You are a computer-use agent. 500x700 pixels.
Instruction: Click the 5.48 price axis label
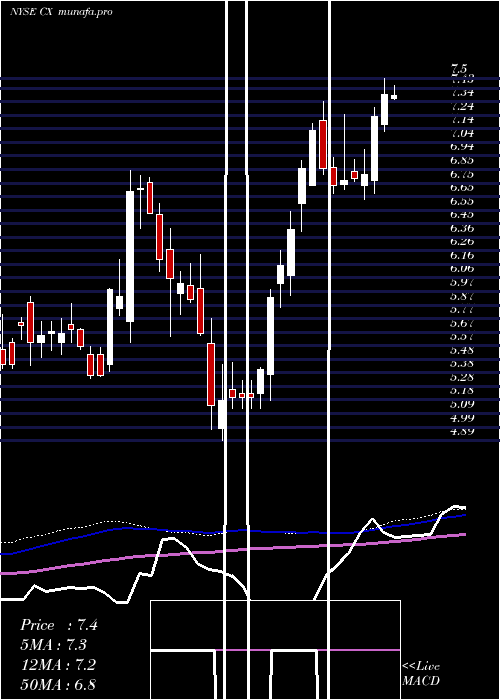(462, 350)
